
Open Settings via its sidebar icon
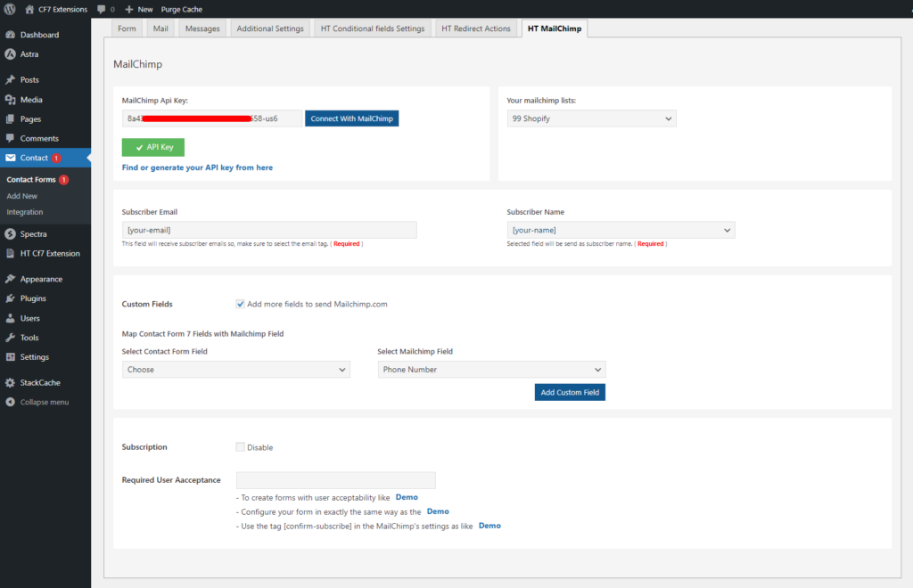(x=10, y=357)
